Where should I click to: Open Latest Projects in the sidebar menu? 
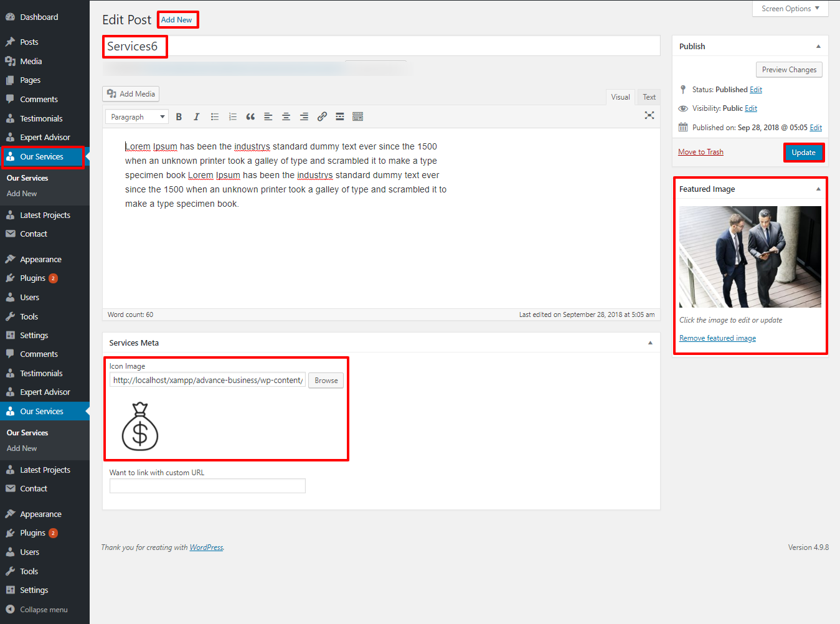(45, 215)
